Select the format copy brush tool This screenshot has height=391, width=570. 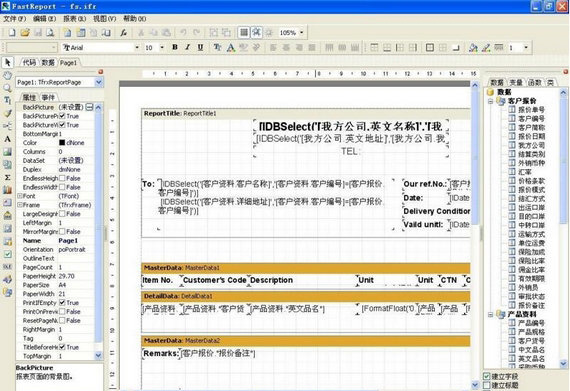coord(8,113)
